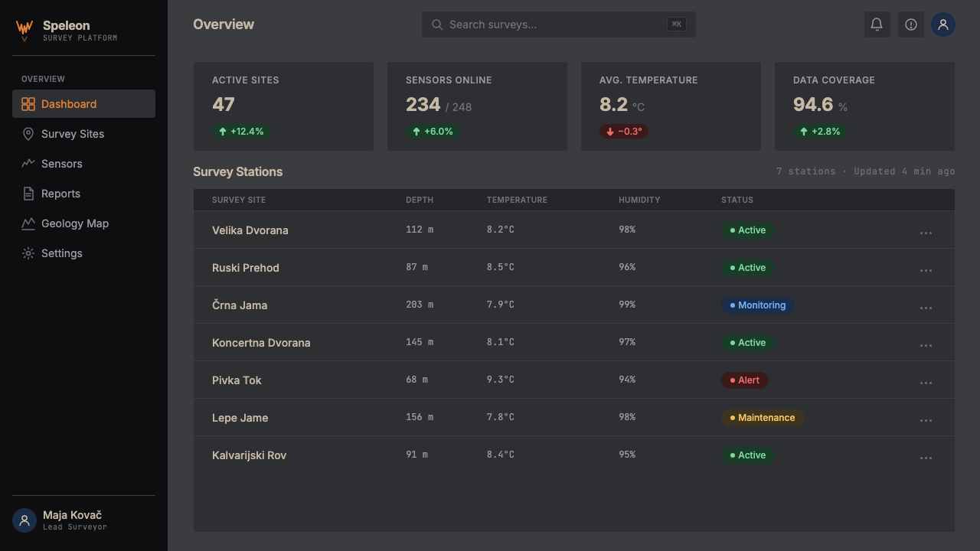Go to the Dashboard nav item
The image size is (980, 551).
coord(83,104)
